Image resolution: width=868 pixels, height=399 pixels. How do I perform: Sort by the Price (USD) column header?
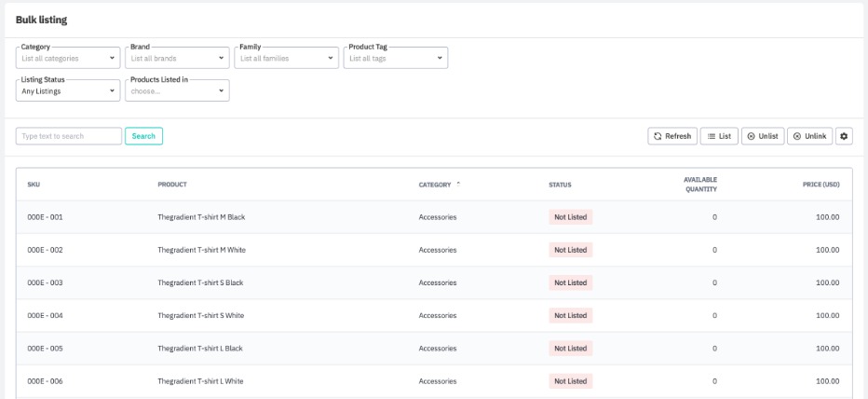(x=821, y=185)
